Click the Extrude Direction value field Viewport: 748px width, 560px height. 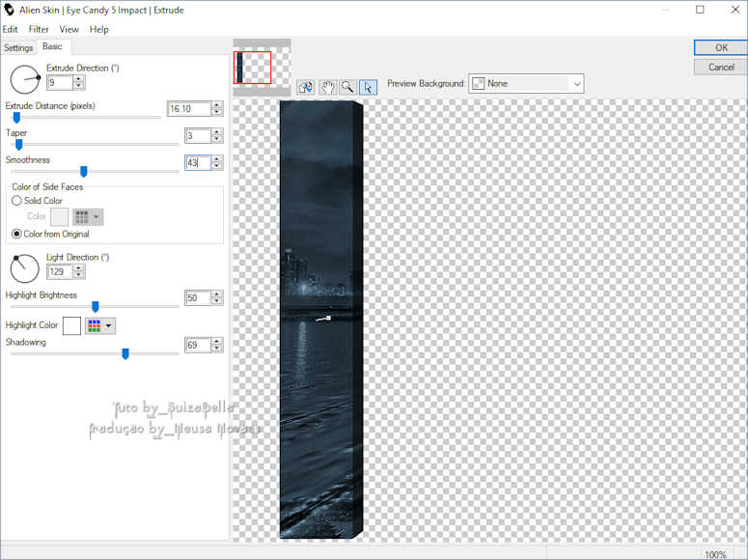coord(60,83)
